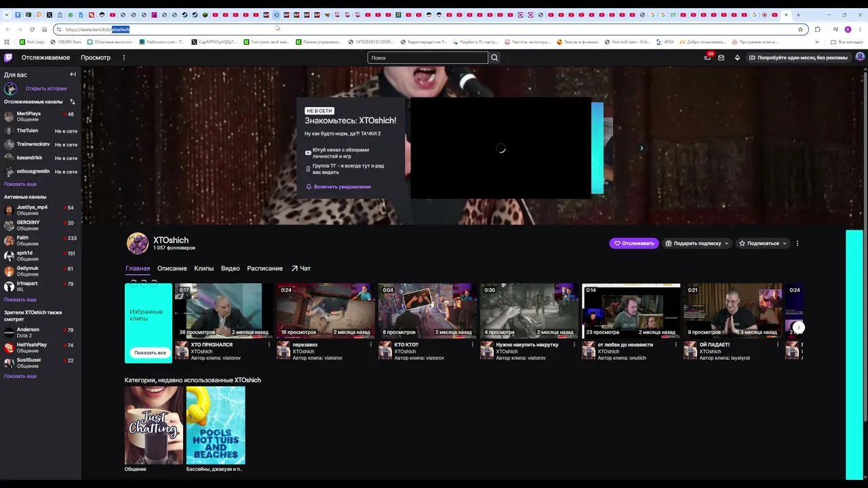Open the whispers envelope icon
The height and width of the screenshot is (488, 868).
[721, 58]
